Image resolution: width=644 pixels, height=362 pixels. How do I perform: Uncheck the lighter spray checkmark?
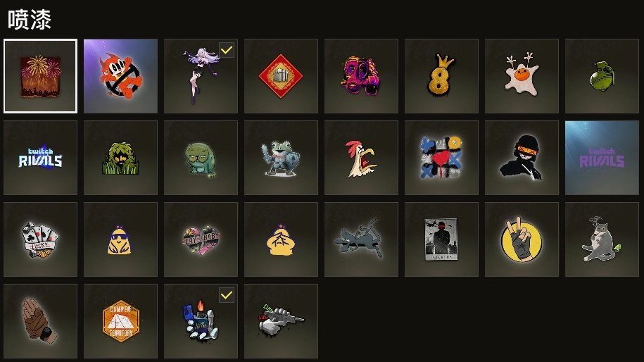click(227, 295)
